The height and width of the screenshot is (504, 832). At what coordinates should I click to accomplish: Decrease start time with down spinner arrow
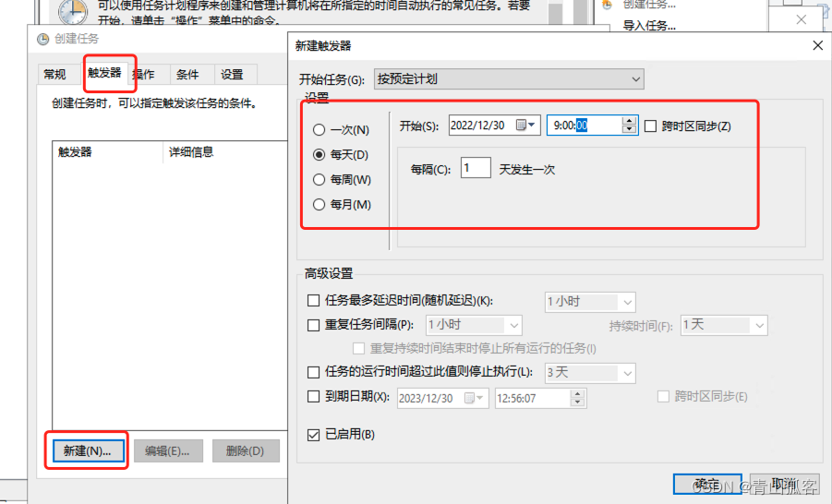point(629,129)
